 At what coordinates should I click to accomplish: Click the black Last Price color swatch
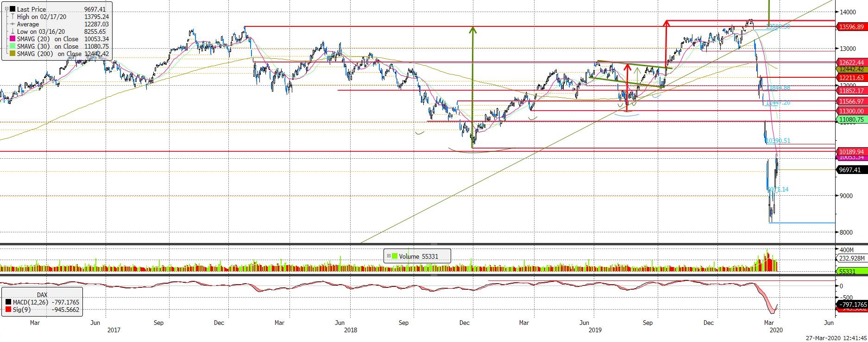[12, 9]
